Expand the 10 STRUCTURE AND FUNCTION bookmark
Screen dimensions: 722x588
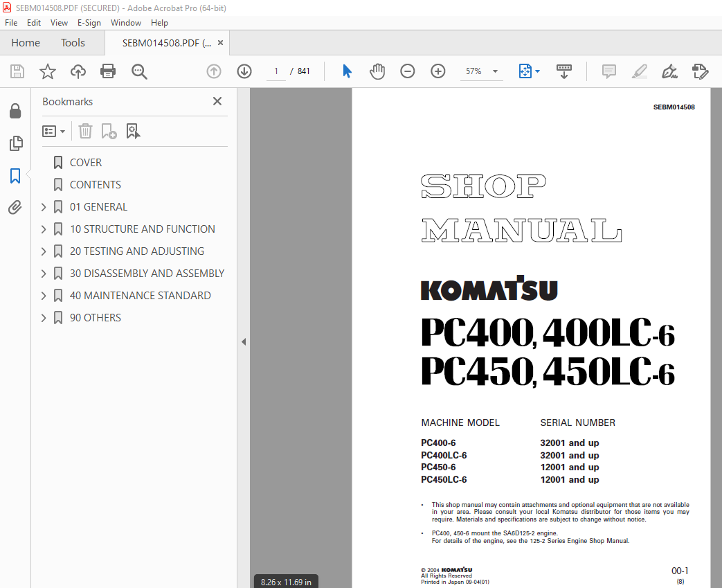pos(44,229)
